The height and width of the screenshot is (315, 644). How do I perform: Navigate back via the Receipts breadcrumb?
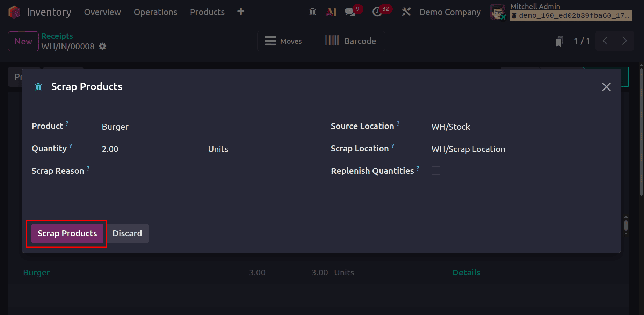[x=57, y=36]
